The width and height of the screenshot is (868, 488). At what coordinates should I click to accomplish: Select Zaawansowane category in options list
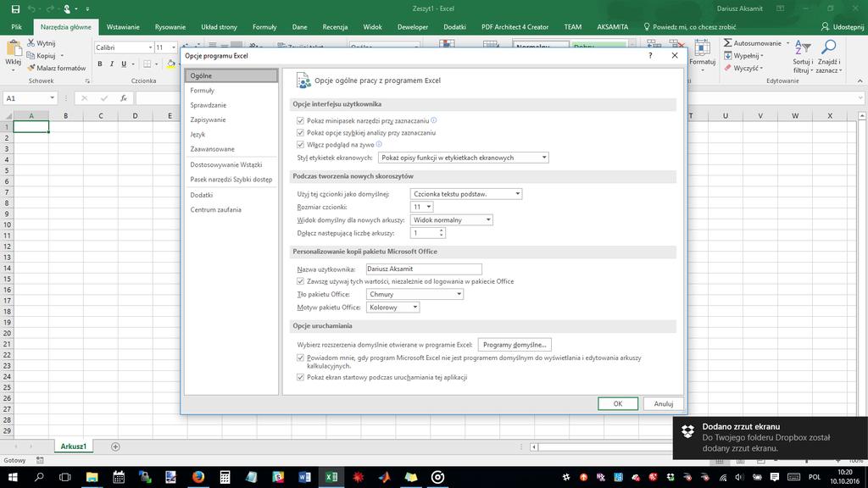(231, 149)
